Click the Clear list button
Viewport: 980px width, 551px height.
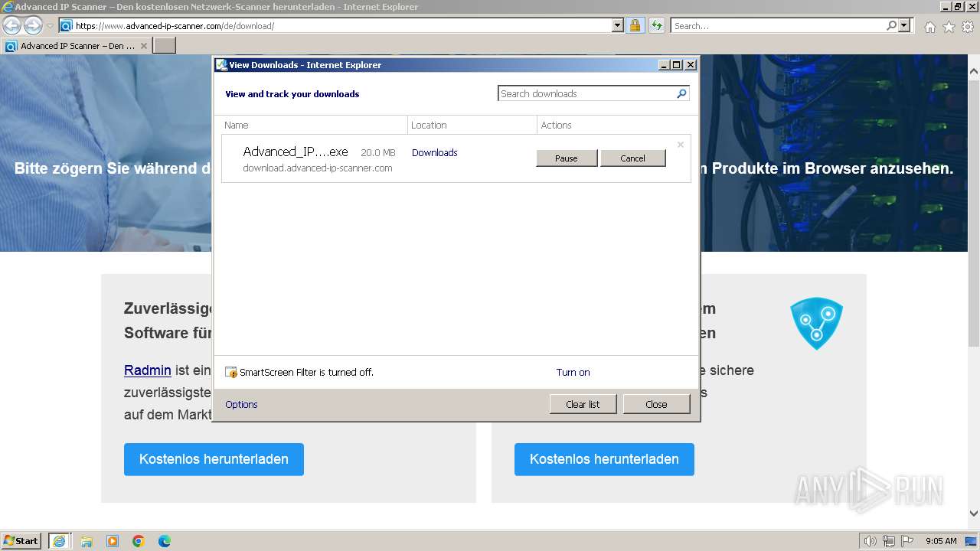coord(583,404)
